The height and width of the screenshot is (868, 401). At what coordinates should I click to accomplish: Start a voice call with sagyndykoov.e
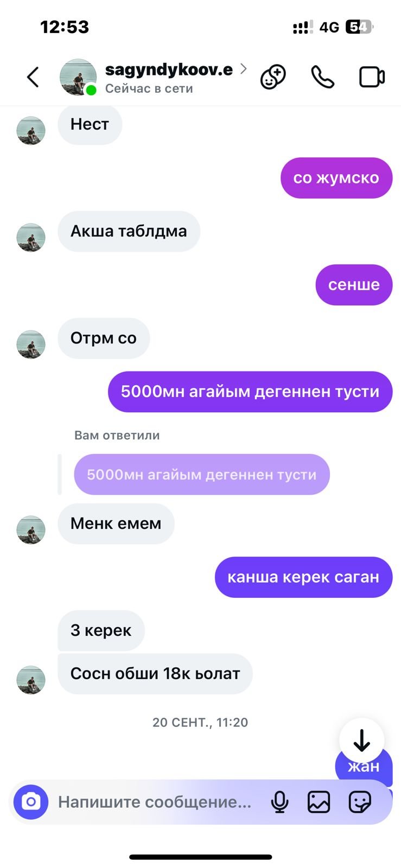(x=322, y=77)
